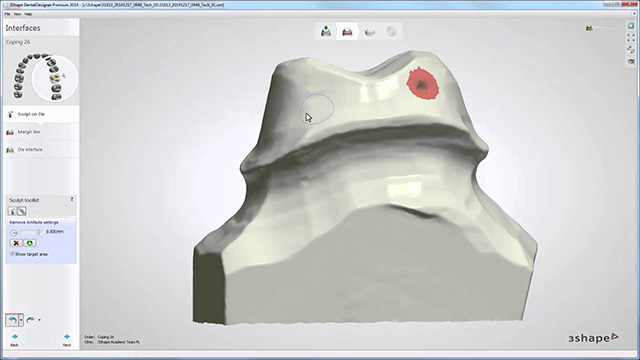640x360 pixels.
Task: Click the redo arrow button
Action: point(30,320)
